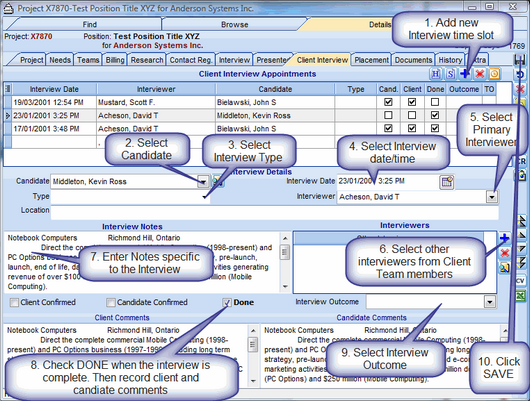
Task: Remove an interviewer using the red X
Action: pos(504,253)
